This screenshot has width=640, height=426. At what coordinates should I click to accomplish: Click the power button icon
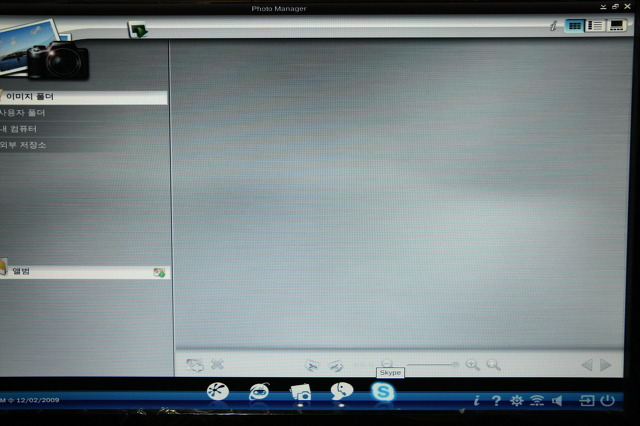coord(607,401)
